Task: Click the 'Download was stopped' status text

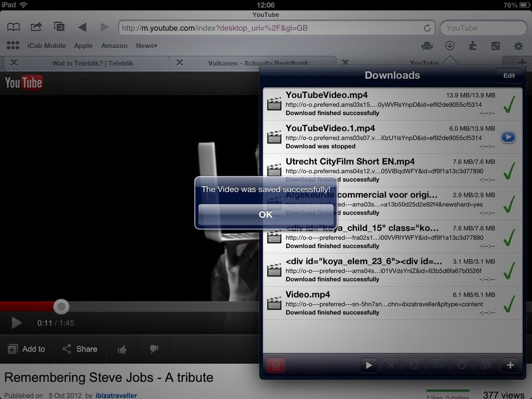Action: pyautogui.click(x=321, y=146)
